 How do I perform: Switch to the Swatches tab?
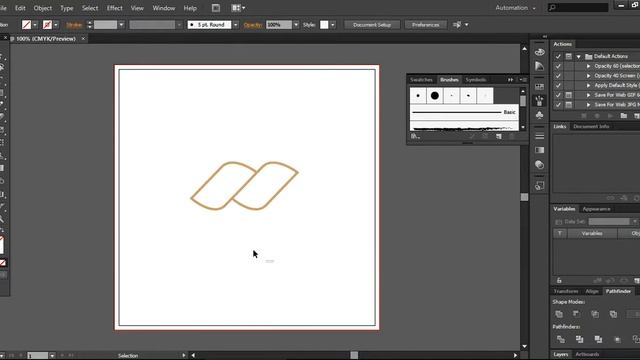click(421, 80)
